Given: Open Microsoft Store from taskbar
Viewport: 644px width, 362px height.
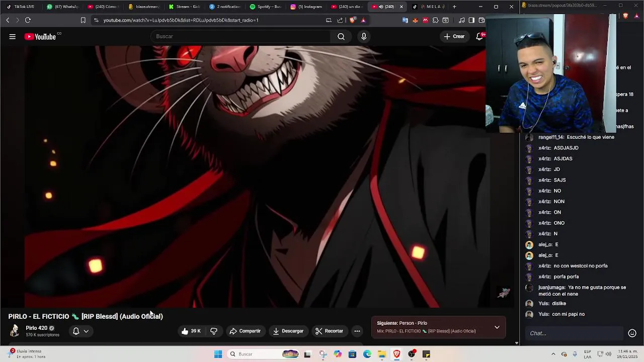Looking at the screenshot, I should click(352, 354).
